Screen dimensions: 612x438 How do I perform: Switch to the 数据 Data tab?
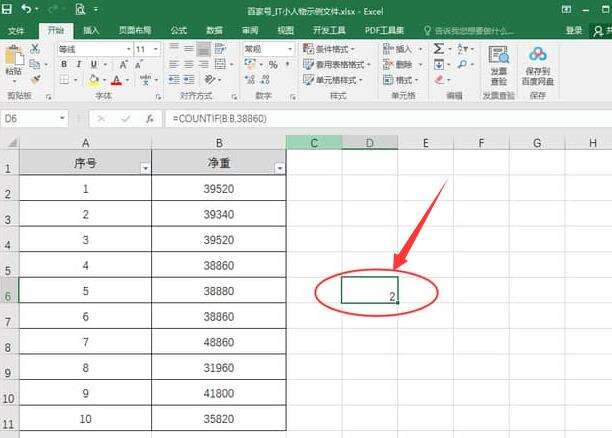(214, 30)
